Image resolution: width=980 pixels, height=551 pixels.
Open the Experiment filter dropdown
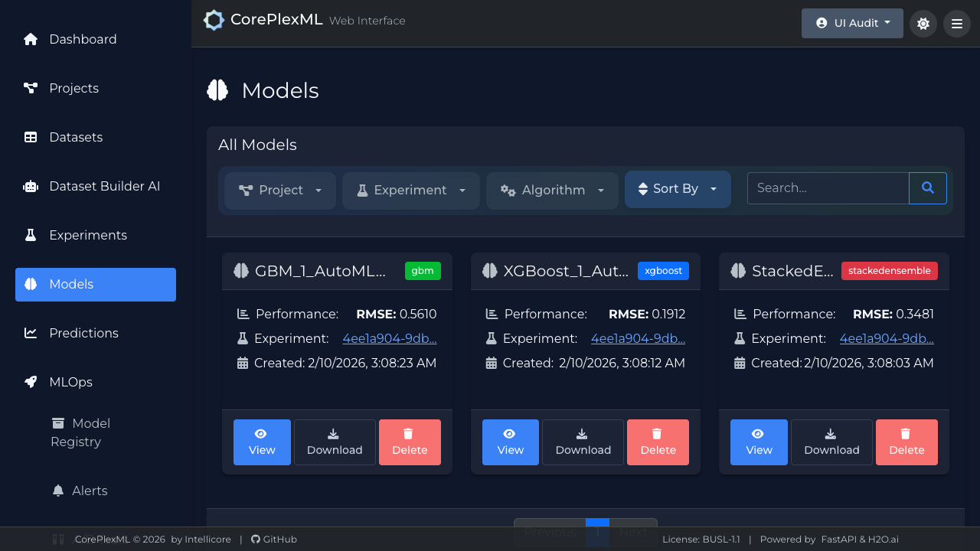(x=411, y=191)
